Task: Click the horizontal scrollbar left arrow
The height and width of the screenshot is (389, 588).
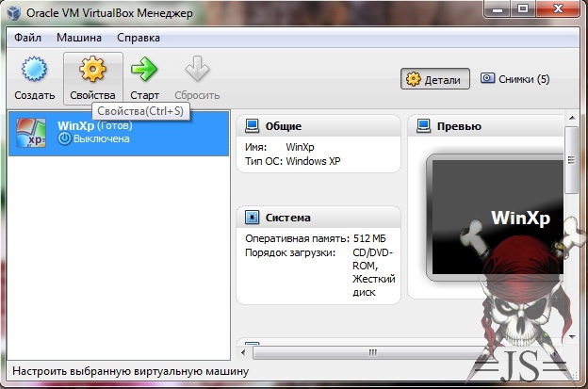Action: click(x=243, y=352)
